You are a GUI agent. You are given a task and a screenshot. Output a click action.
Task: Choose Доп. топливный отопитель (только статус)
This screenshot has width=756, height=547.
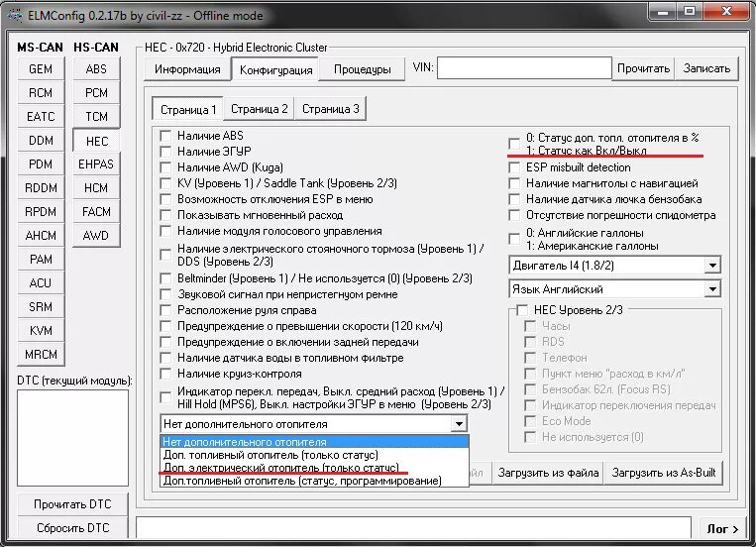pos(314,455)
